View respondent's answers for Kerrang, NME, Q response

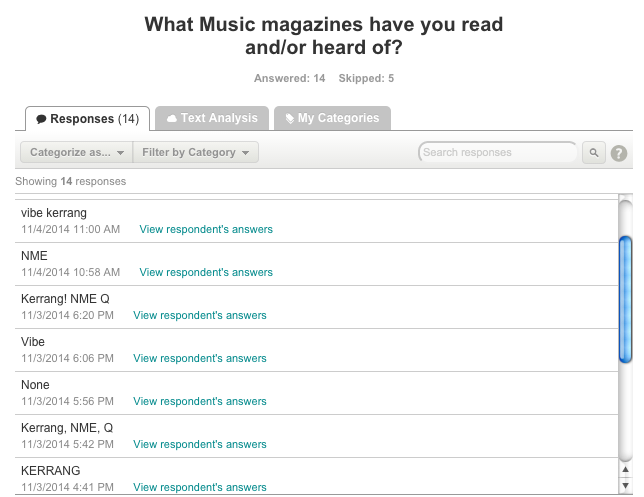(x=200, y=444)
